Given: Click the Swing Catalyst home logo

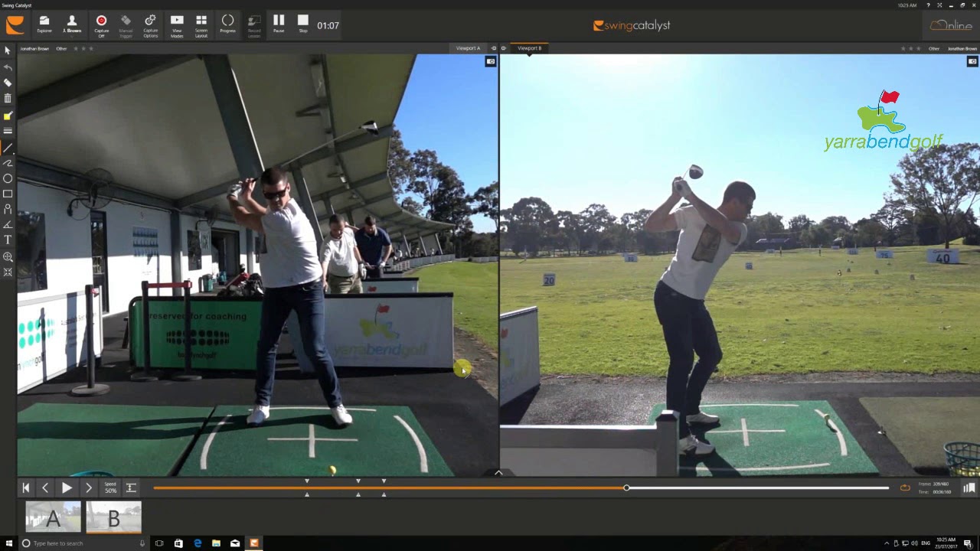Looking at the screenshot, I should pyautogui.click(x=15, y=25).
